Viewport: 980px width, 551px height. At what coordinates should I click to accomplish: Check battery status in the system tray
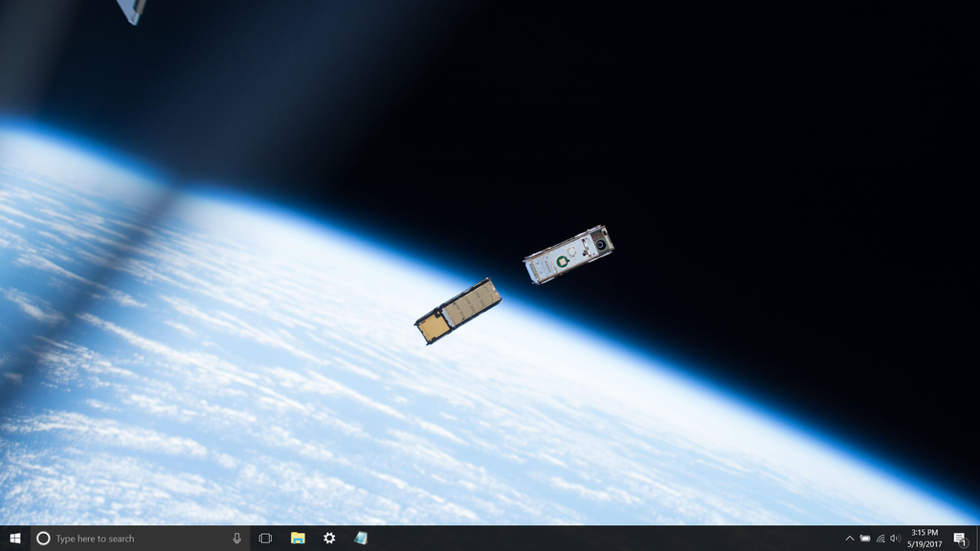point(865,539)
